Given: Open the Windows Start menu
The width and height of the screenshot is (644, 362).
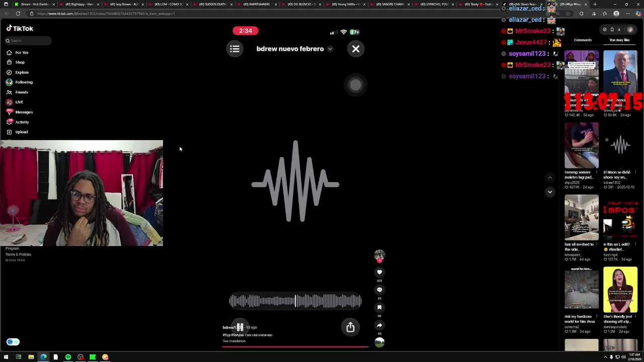Looking at the screenshot, I should tap(6, 357).
